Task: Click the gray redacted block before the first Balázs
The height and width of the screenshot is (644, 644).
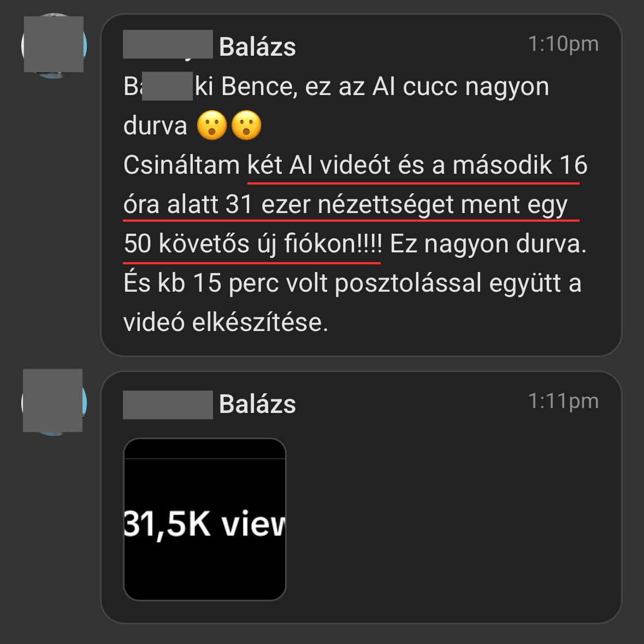Action: (168, 44)
